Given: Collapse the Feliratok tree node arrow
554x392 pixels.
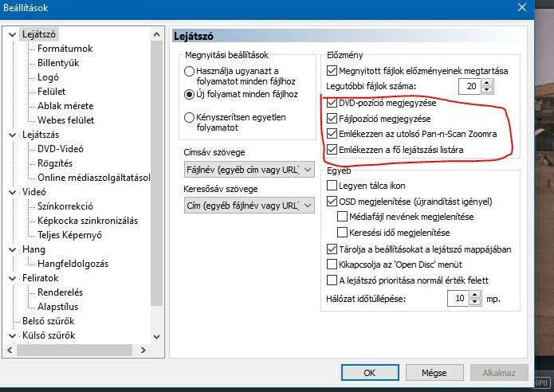Looking at the screenshot, I should [x=13, y=278].
